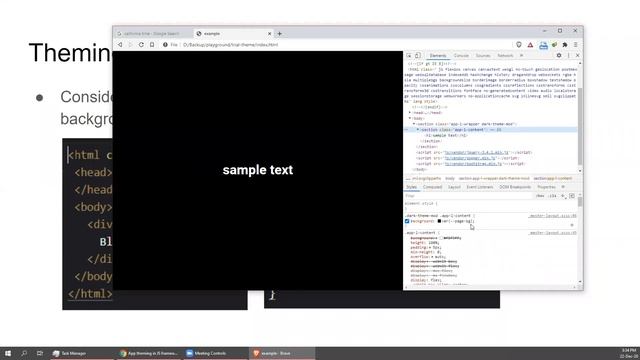Reload the page with refresh icon
This screenshot has width=640, height=360.
click(x=141, y=44)
